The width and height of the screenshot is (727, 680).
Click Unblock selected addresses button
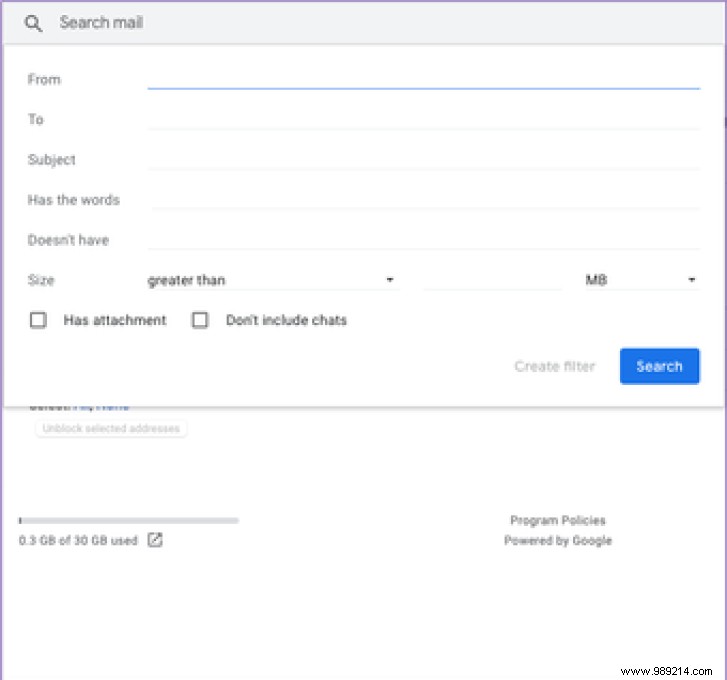pos(111,428)
